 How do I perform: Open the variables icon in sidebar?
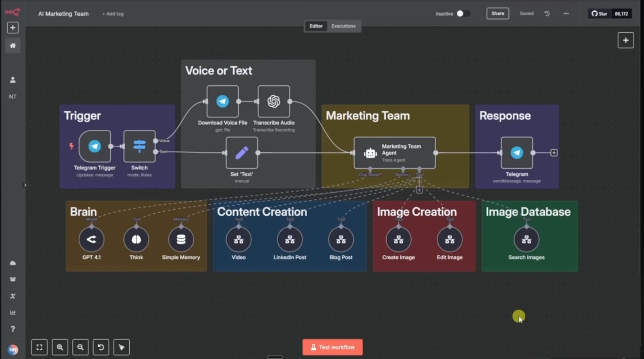click(12, 296)
